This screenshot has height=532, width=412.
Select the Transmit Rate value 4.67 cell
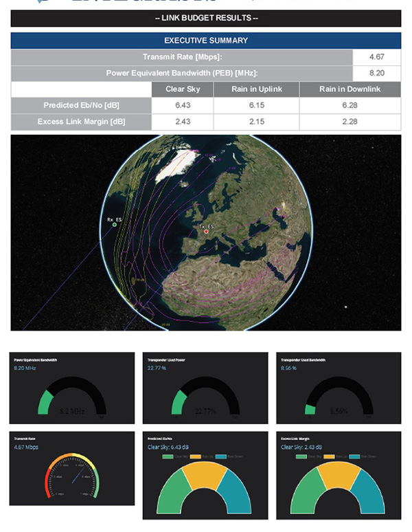pos(376,57)
